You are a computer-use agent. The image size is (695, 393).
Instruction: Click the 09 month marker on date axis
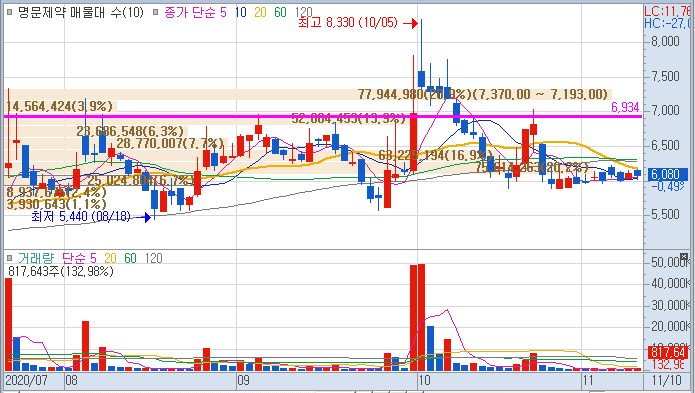243,381
